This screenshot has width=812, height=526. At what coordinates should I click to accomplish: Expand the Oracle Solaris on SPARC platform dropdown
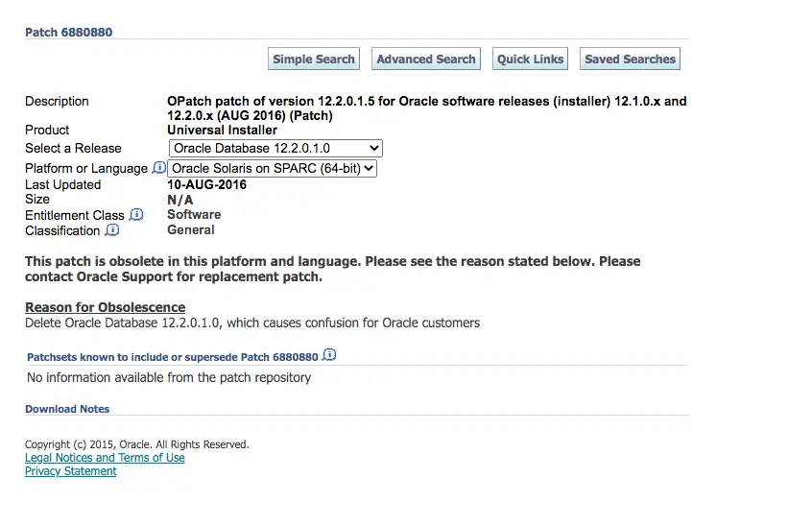(272, 168)
